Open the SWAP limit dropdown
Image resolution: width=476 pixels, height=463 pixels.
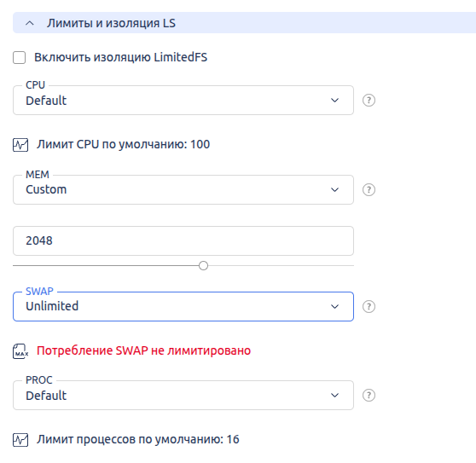click(183, 306)
